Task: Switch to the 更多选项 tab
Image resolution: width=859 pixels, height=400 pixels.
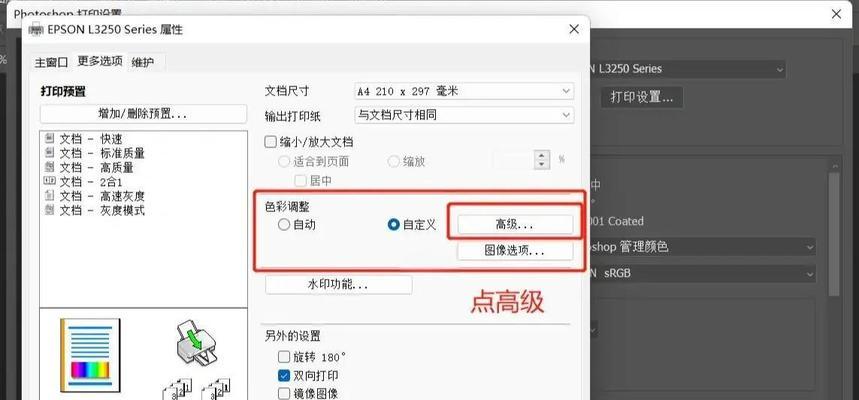Action: [100, 61]
